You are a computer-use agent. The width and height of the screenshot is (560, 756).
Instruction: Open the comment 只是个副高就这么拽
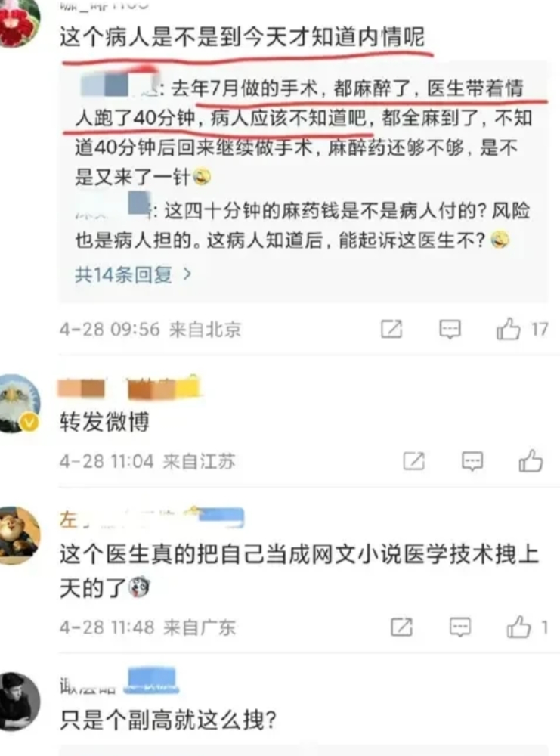[169, 720]
